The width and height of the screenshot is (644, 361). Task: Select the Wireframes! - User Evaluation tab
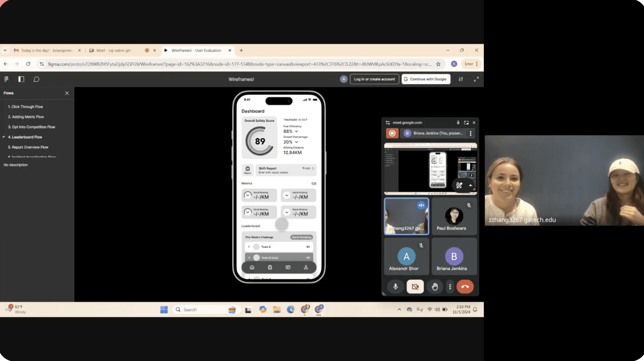(x=198, y=51)
